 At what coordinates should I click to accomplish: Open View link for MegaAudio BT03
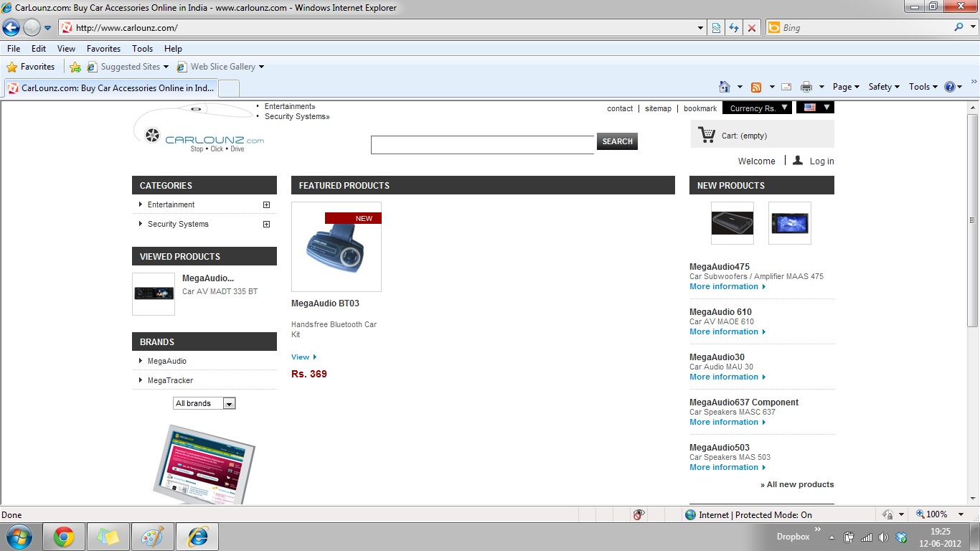(303, 357)
